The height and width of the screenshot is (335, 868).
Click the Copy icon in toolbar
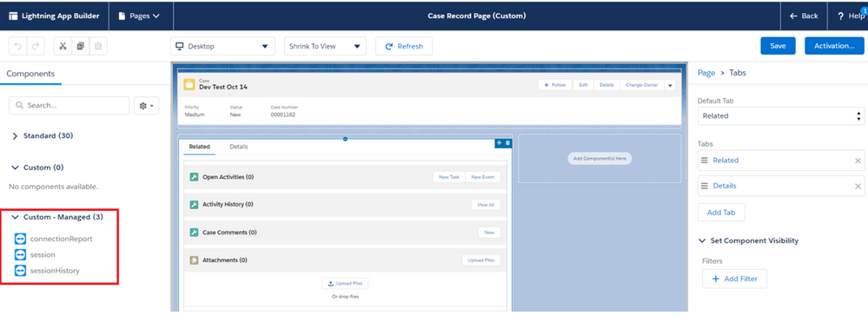[x=80, y=47]
